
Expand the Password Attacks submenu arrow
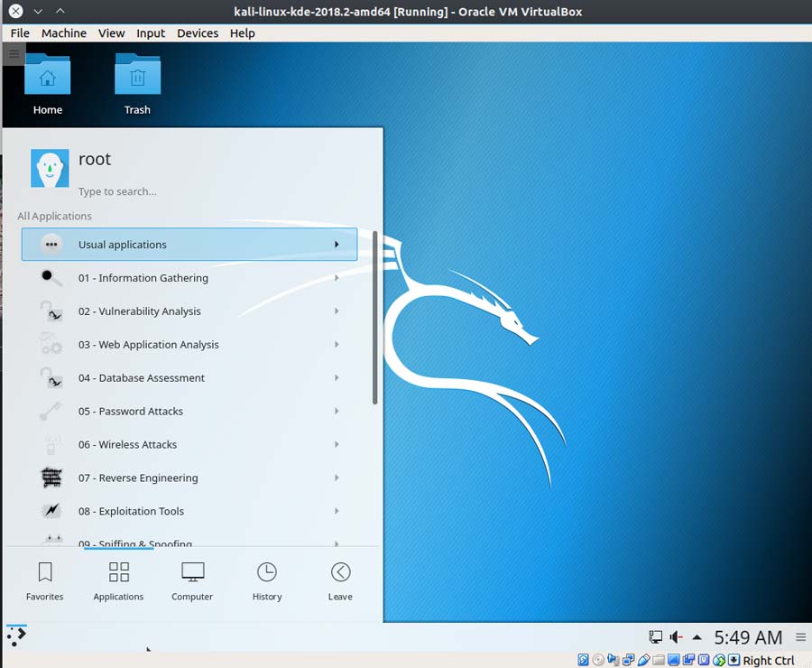point(337,412)
